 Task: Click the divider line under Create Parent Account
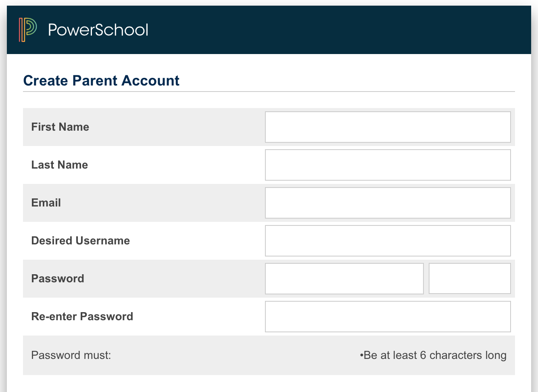[x=269, y=92]
